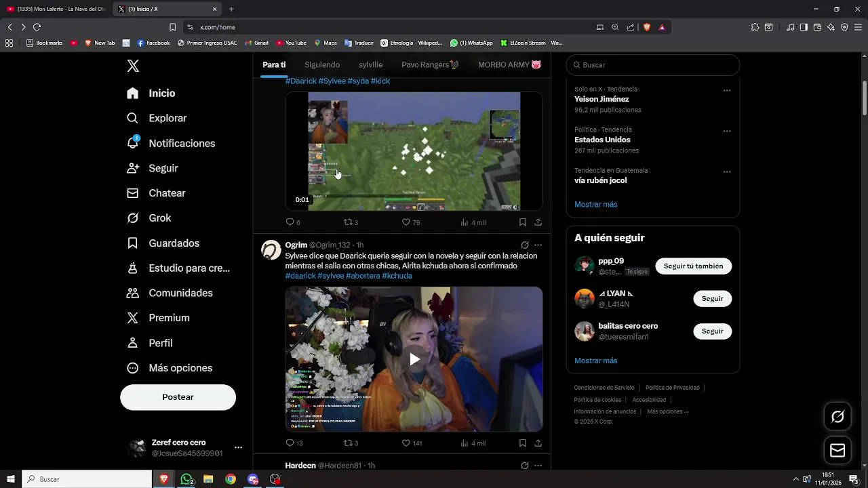This screenshot has width=868, height=488.
Task: Open Condiciones de Servicio footer link
Action: pyautogui.click(x=604, y=388)
